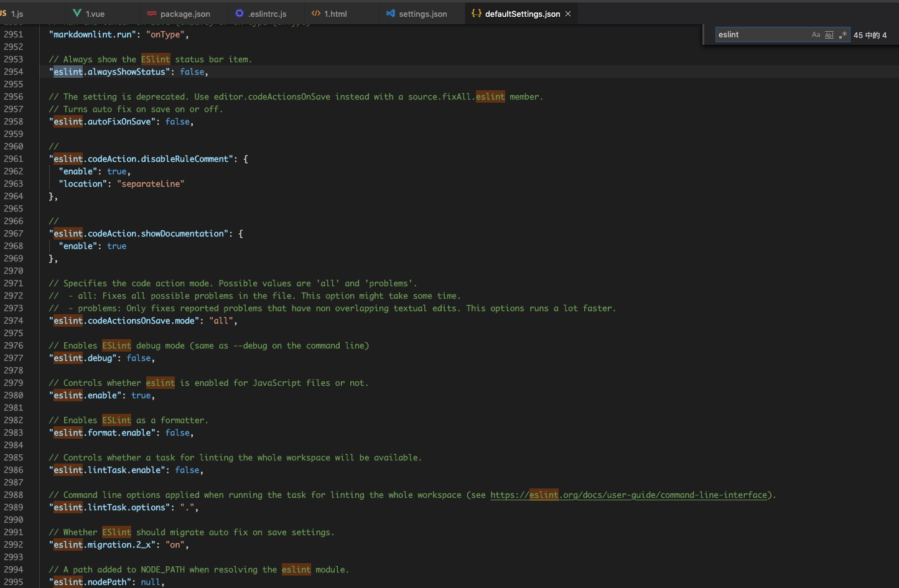Toggle Match Case in find widget
The image size is (899, 588).
[816, 35]
